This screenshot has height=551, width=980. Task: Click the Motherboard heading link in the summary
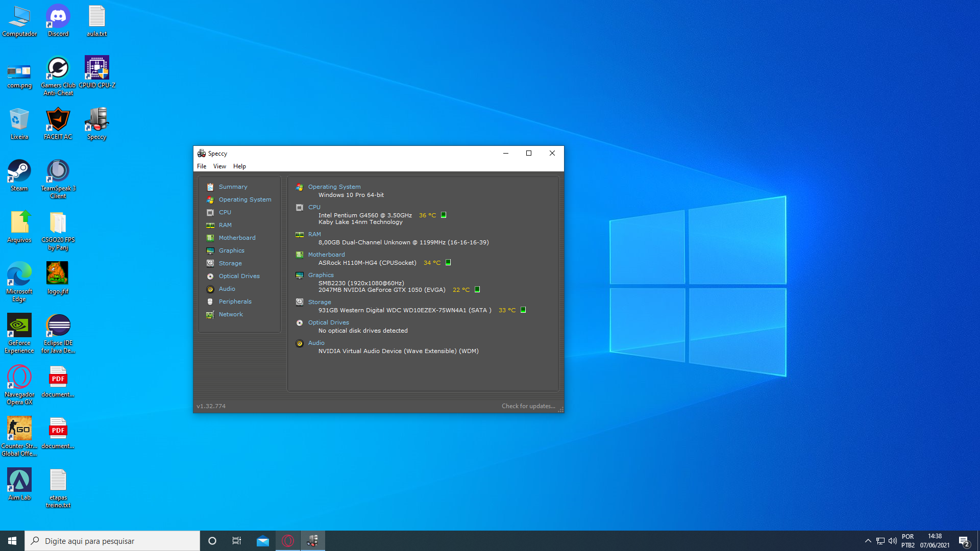[x=326, y=255]
